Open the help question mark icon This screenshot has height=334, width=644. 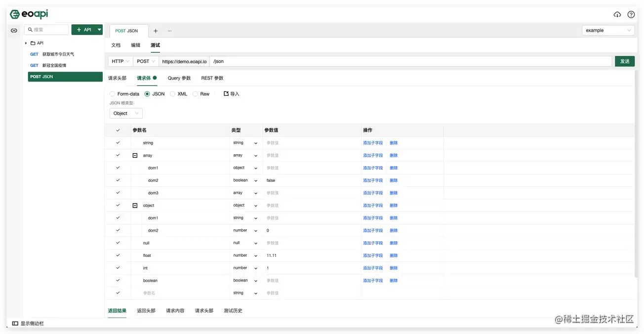coord(631,14)
